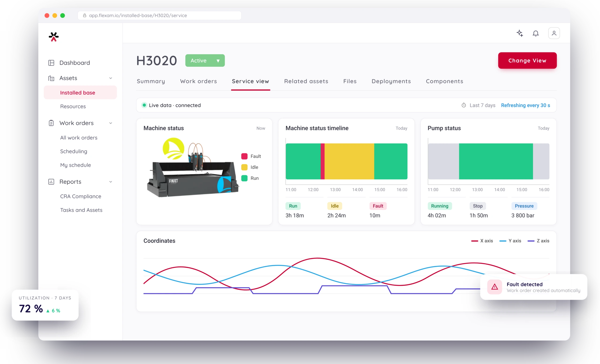Open the Components tab
600x364 pixels.
444,81
